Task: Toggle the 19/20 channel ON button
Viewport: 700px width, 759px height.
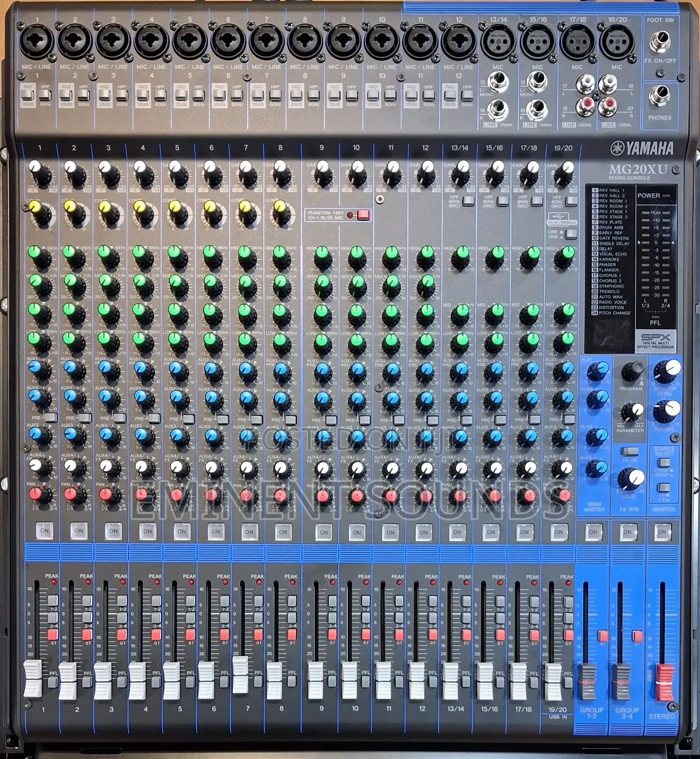Action: coord(559,532)
